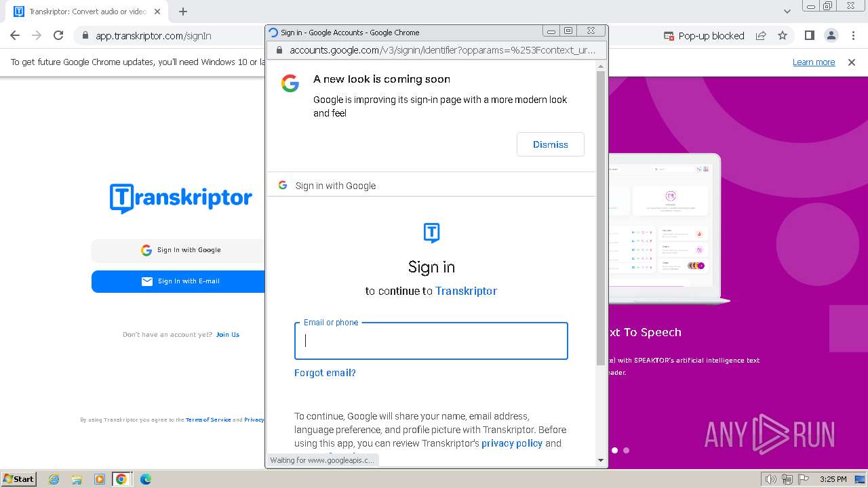Image resolution: width=868 pixels, height=488 pixels.
Task: Select the first white carousel dot
Action: [614, 450]
